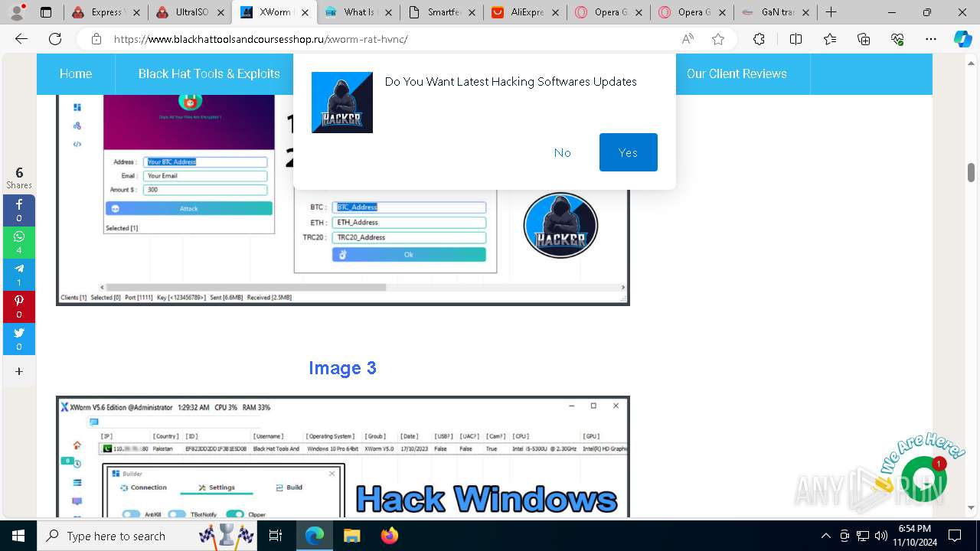Image resolution: width=980 pixels, height=551 pixels.
Task: Open File Explorer from taskbar
Action: pyautogui.click(x=351, y=536)
